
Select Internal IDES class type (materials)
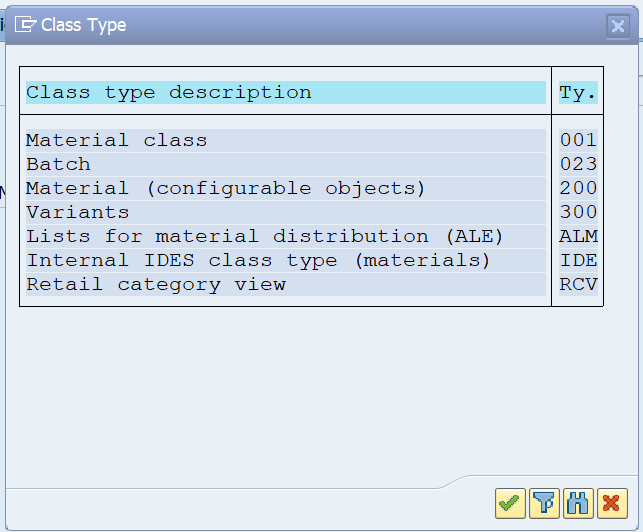coord(286,260)
